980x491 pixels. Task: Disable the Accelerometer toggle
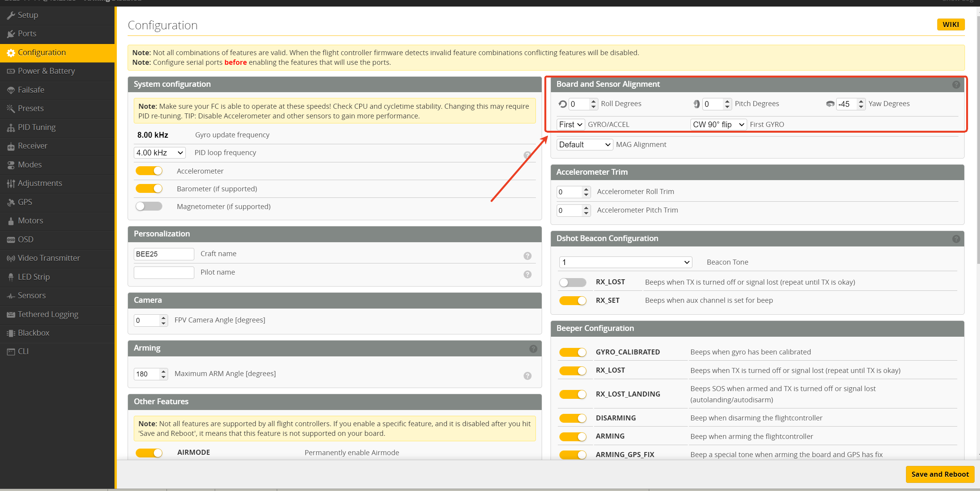pyautogui.click(x=149, y=171)
